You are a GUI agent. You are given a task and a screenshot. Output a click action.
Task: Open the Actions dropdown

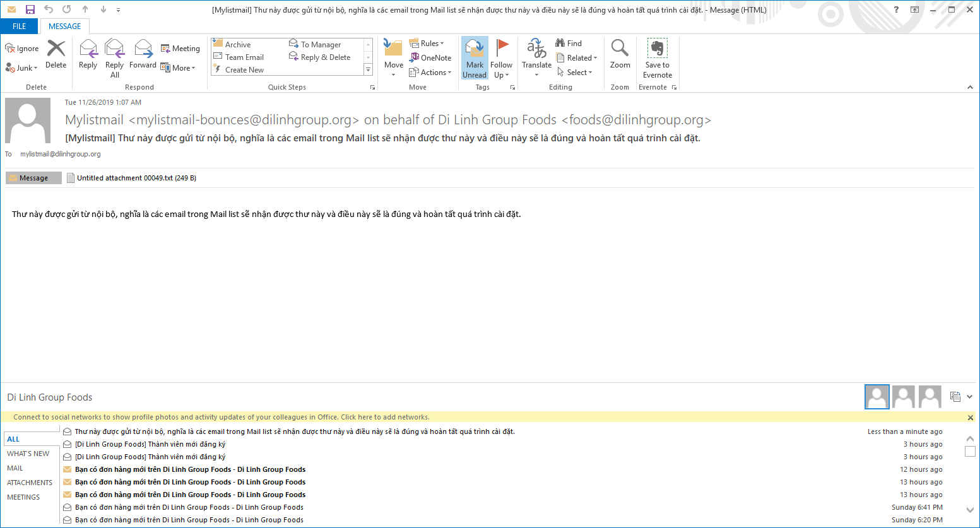click(430, 72)
